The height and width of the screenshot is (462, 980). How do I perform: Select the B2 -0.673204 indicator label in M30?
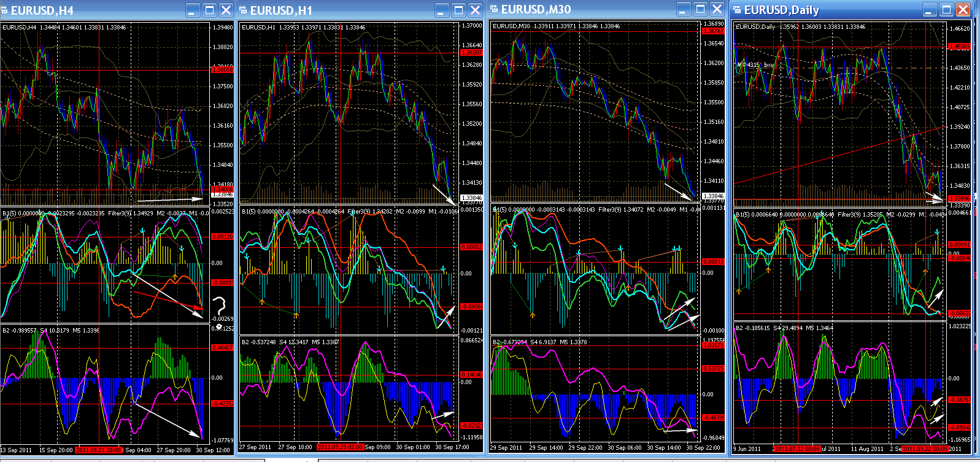(511, 342)
